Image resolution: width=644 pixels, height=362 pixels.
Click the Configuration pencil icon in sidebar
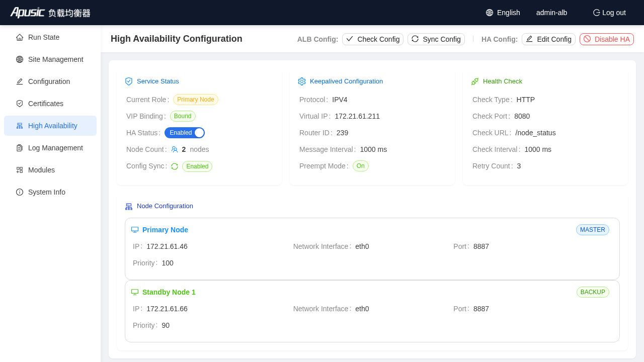pyautogui.click(x=20, y=81)
